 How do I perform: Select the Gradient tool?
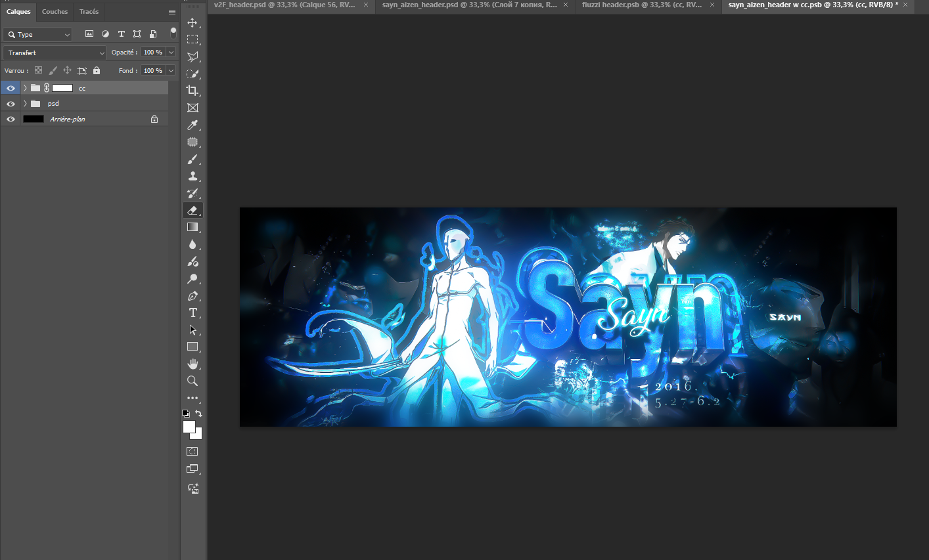[x=193, y=227]
